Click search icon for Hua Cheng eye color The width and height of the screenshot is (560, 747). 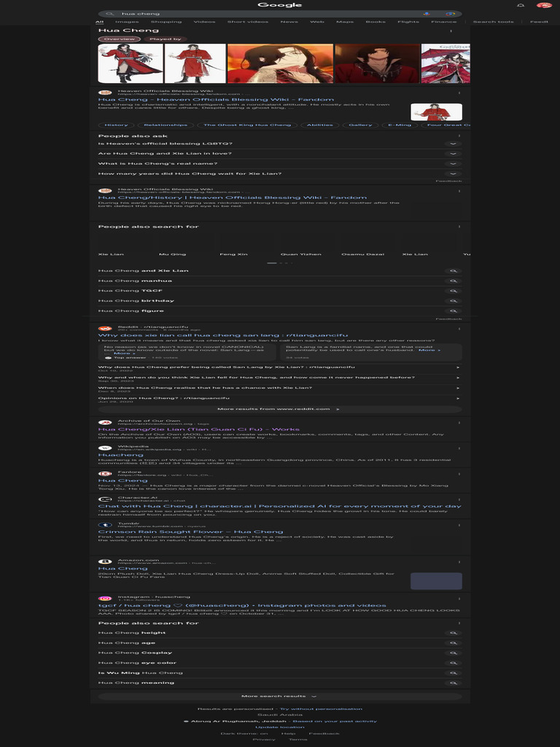tap(454, 662)
